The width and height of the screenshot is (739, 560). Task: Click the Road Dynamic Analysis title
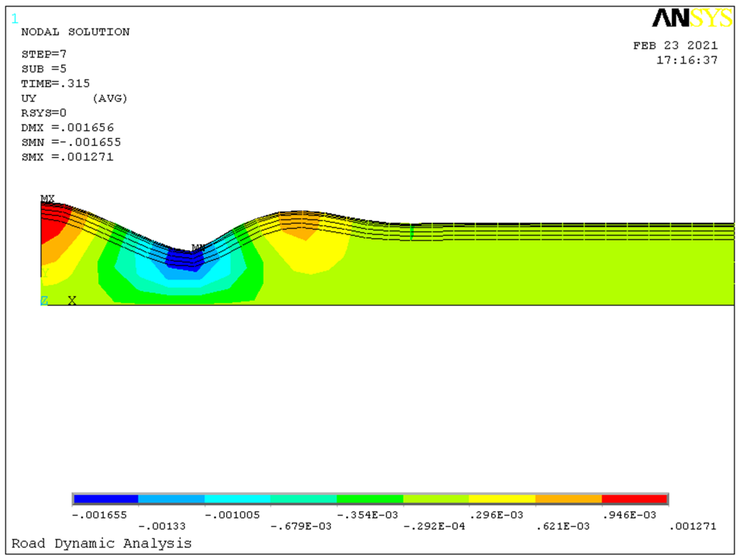(102, 543)
